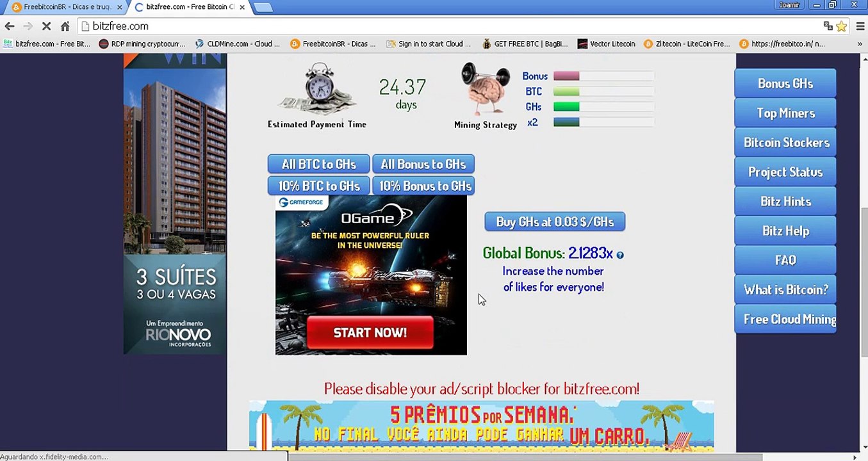The image size is (868, 461).
Task: Click the Rio Novo apartment ad banner
Action: coord(175,204)
